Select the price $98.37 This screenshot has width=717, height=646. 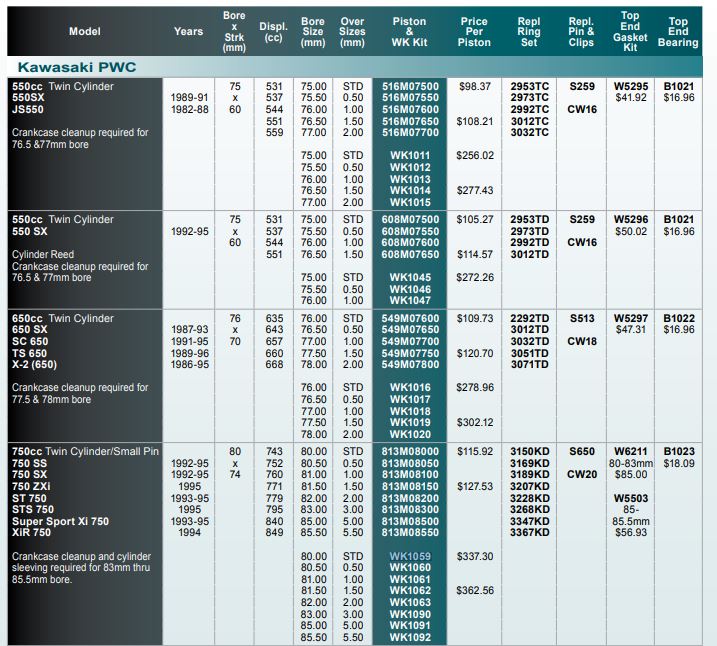coord(475,86)
